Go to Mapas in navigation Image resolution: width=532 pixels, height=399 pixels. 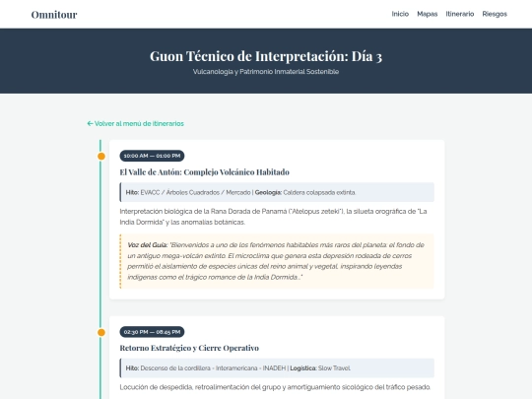tap(428, 14)
